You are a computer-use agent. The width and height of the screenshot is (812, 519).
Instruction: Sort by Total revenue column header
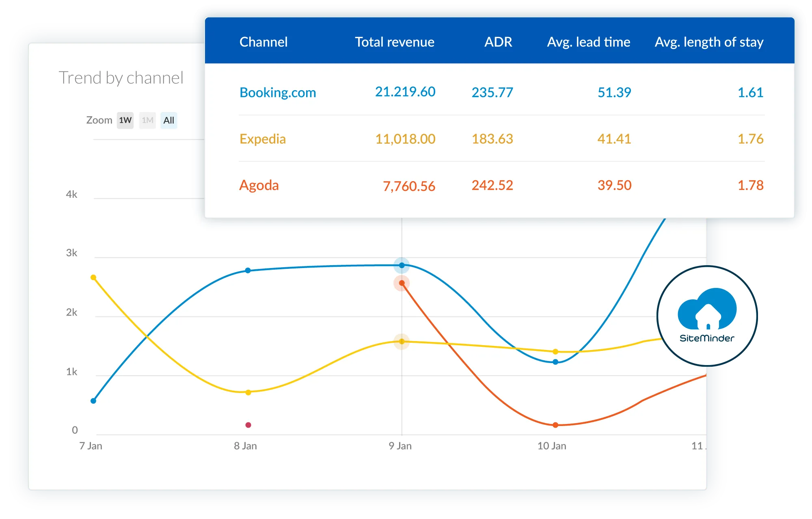(x=395, y=42)
